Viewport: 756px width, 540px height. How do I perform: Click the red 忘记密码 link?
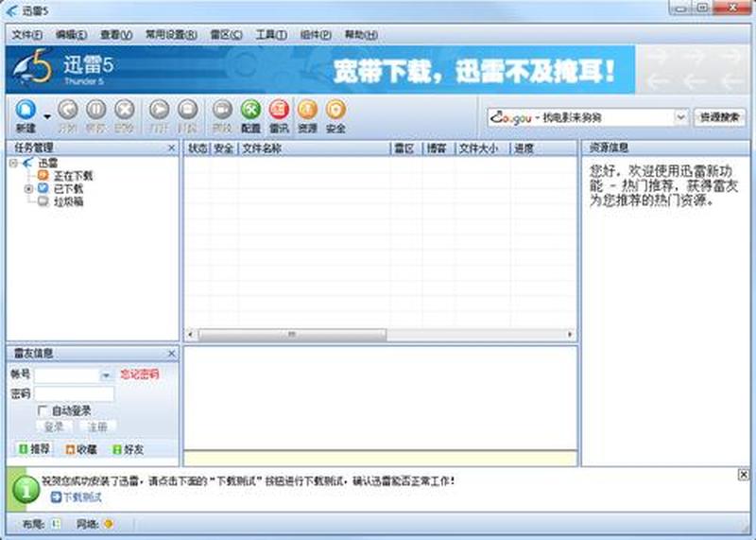coord(139,374)
